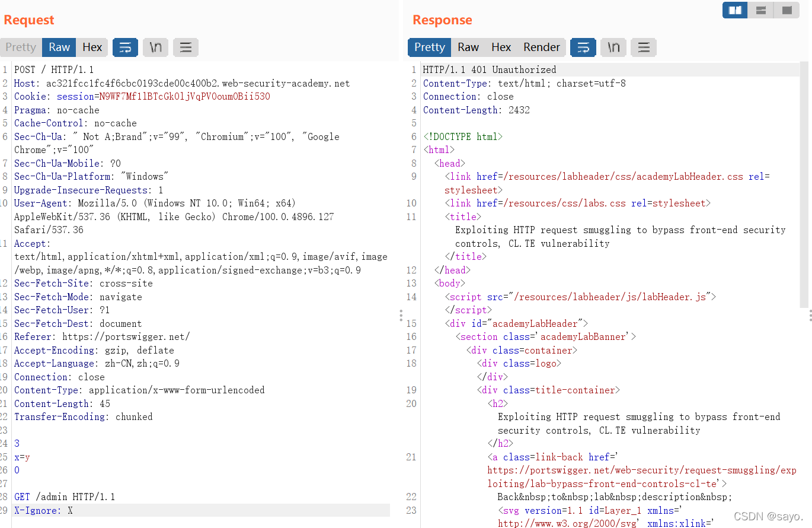Click the 'Transfer-Encoding: chunked' header
This screenshot has height=528, width=812.
pyautogui.click(x=84, y=417)
